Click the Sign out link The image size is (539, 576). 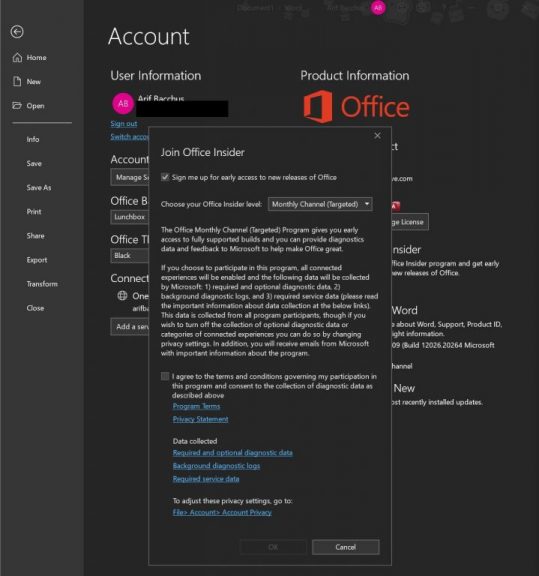(x=124, y=124)
